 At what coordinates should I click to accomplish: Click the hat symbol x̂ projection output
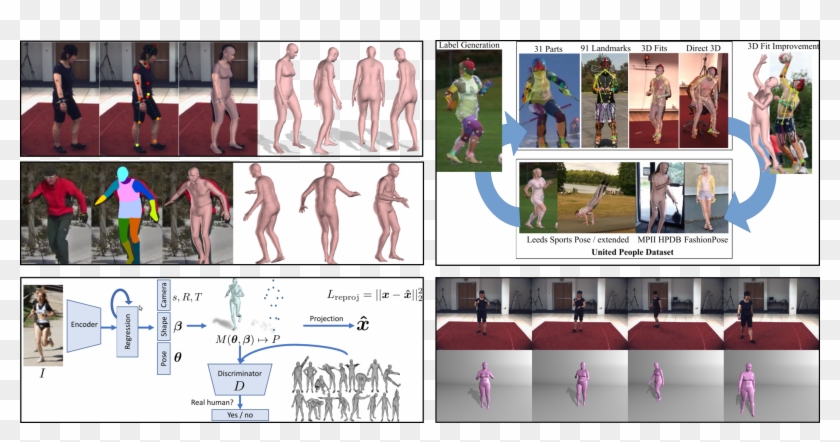(363, 324)
